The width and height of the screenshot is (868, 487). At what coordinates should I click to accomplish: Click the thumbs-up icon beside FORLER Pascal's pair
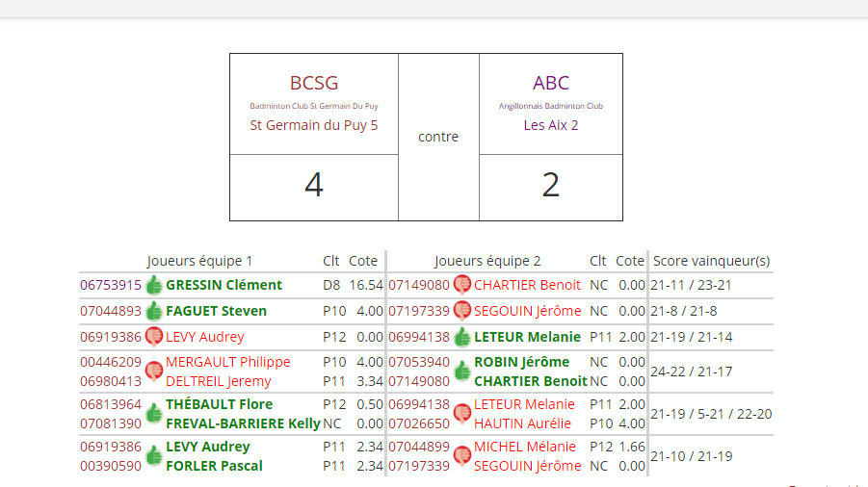[x=154, y=456]
